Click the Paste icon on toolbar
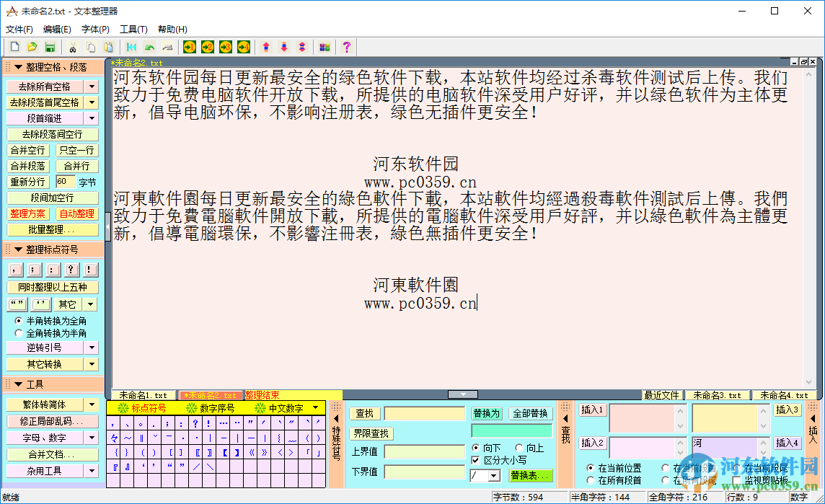 point(110,46)
